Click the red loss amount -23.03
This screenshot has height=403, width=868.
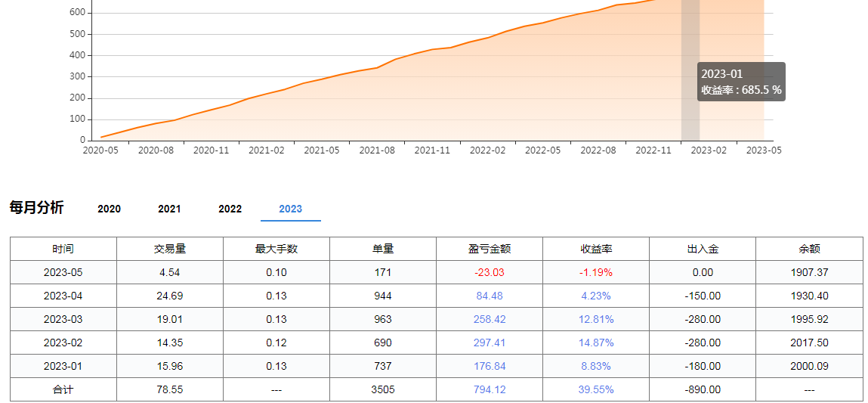[490, 272]
